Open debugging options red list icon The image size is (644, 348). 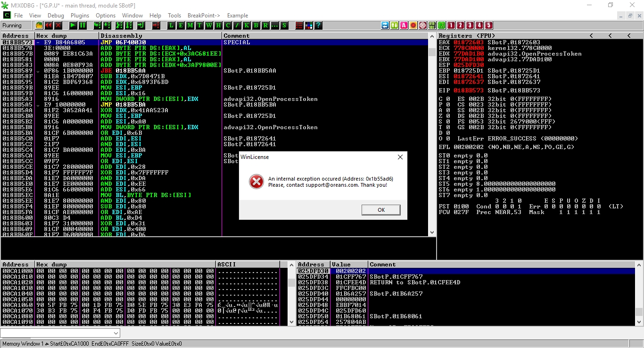point(299,25)
